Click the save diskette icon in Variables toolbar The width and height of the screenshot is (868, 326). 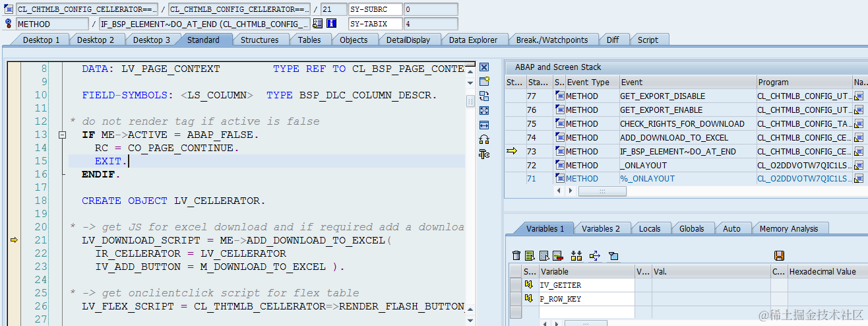coord(779,256)
